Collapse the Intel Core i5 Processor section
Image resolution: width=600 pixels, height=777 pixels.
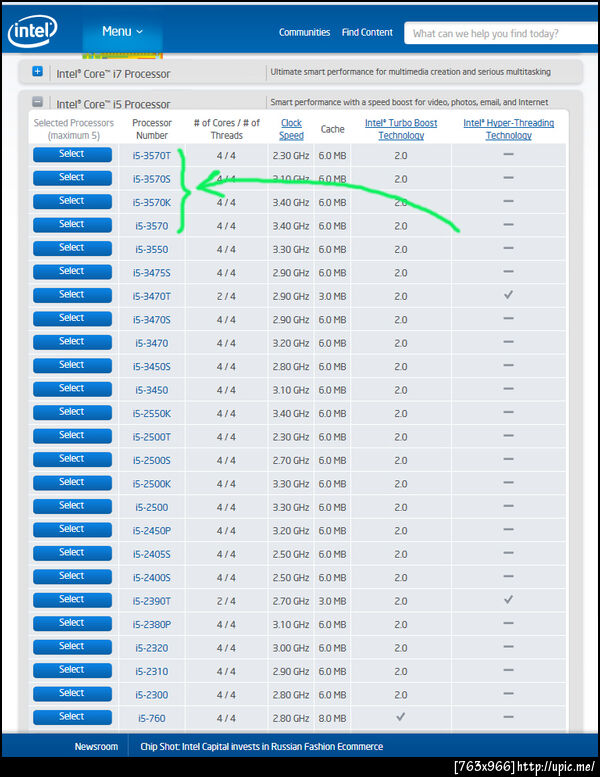click(x=38, y=102)
